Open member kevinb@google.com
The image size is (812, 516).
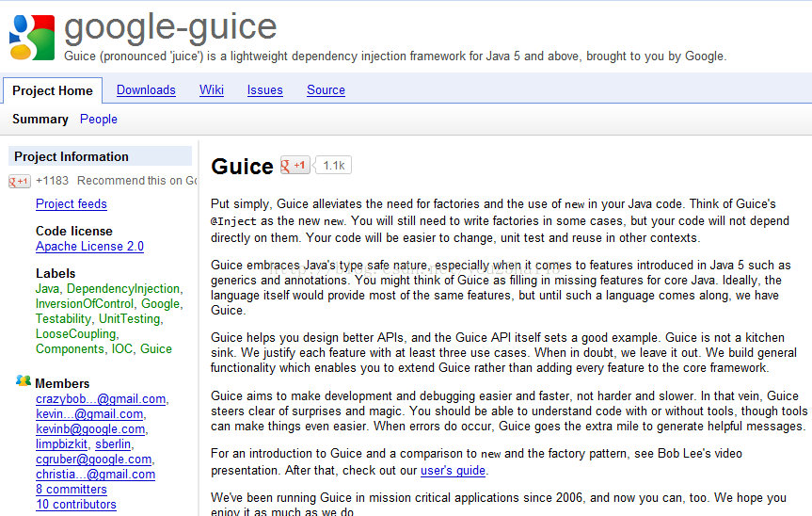pos(90,429)
